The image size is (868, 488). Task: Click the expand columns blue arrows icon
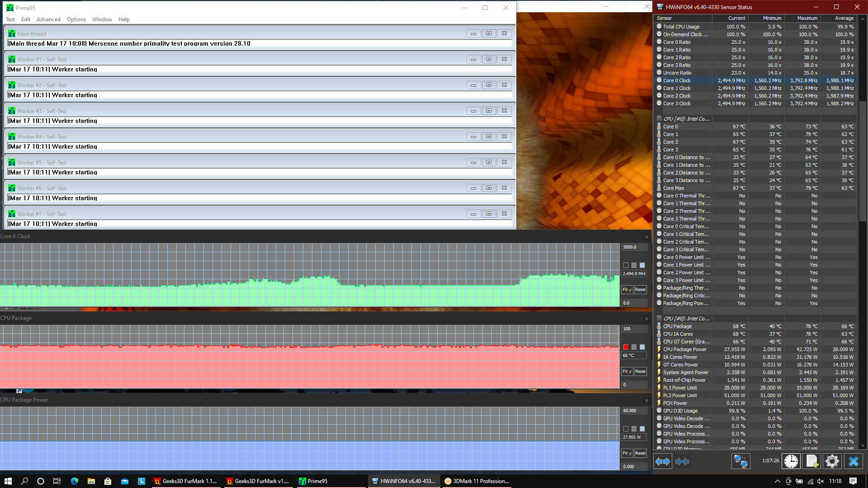point(663,461)
